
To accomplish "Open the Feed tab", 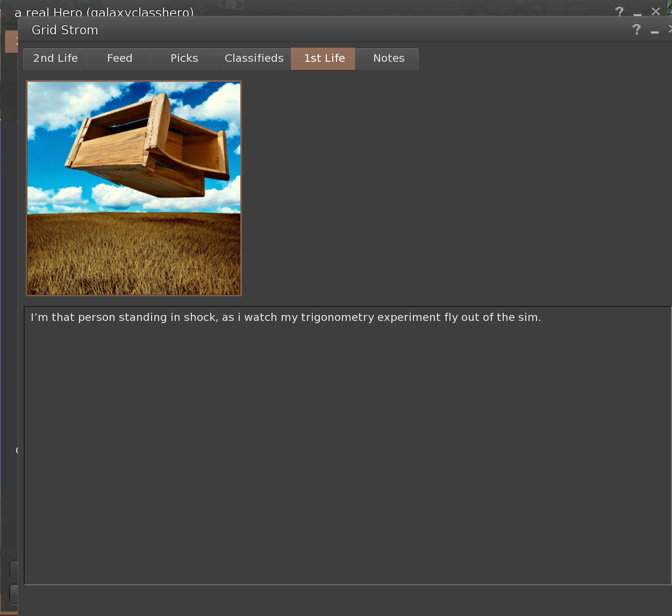I will (119, 58).
